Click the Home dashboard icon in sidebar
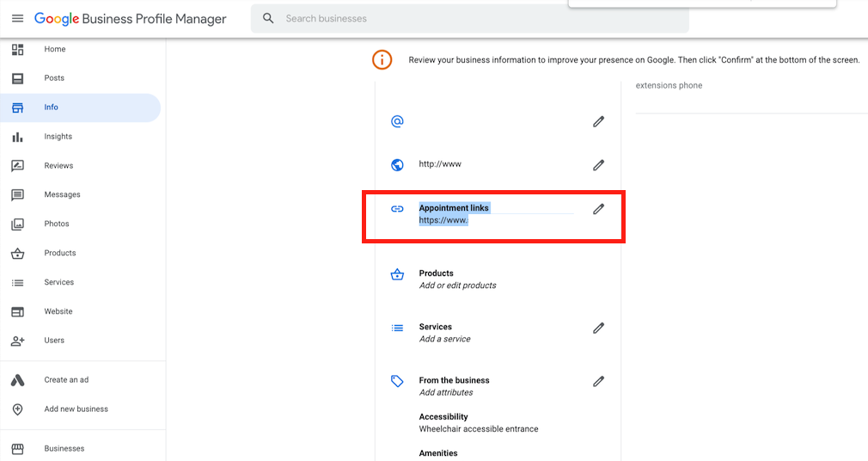868x461 pixels. pos(18,49)
